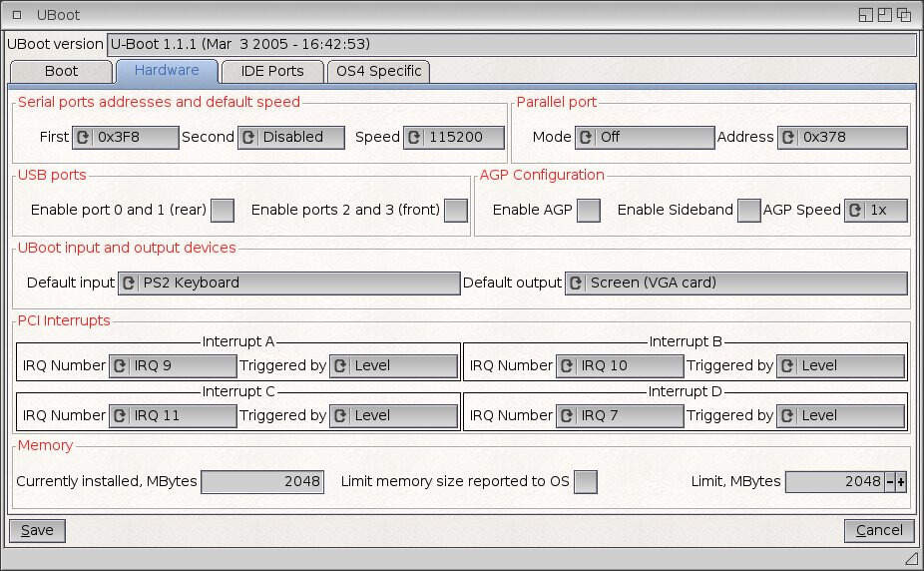924x571 pixels.
Task: Change the serial port Speed 115200 selector
Action: [x=454, y=138]
